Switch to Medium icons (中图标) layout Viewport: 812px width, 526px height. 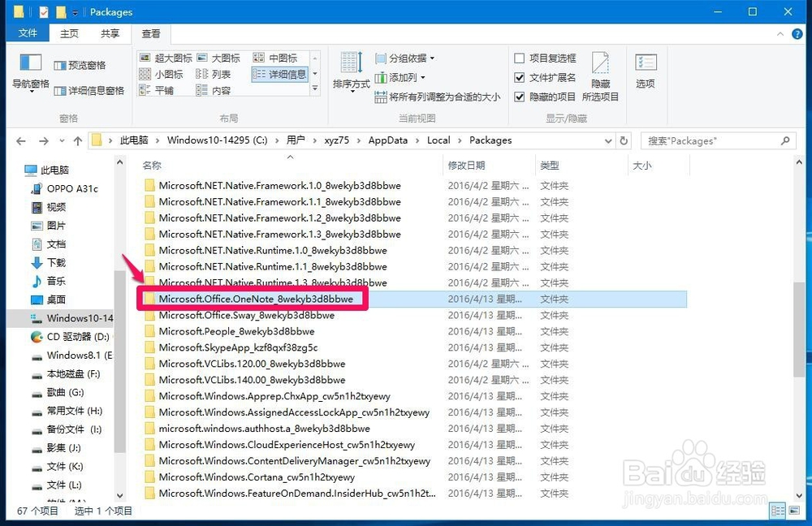point(275,58)
